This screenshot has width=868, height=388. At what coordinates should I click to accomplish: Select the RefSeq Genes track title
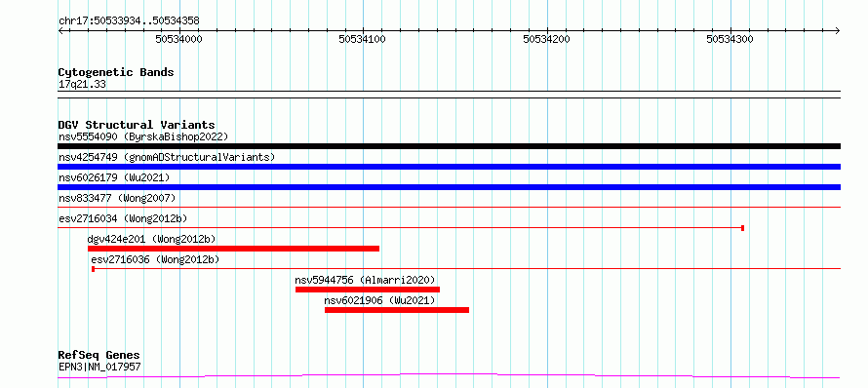(99, 356)
